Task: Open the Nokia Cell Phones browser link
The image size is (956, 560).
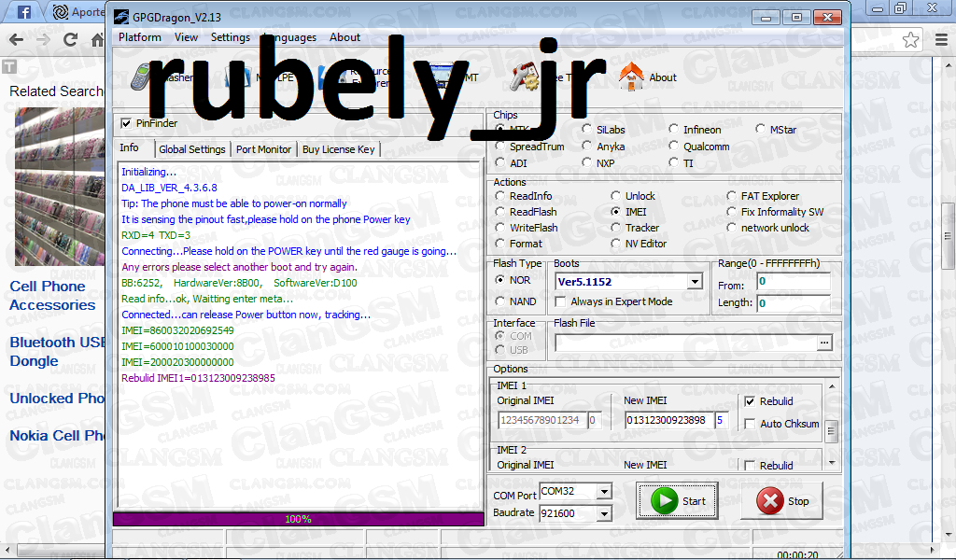Action: 57,436
